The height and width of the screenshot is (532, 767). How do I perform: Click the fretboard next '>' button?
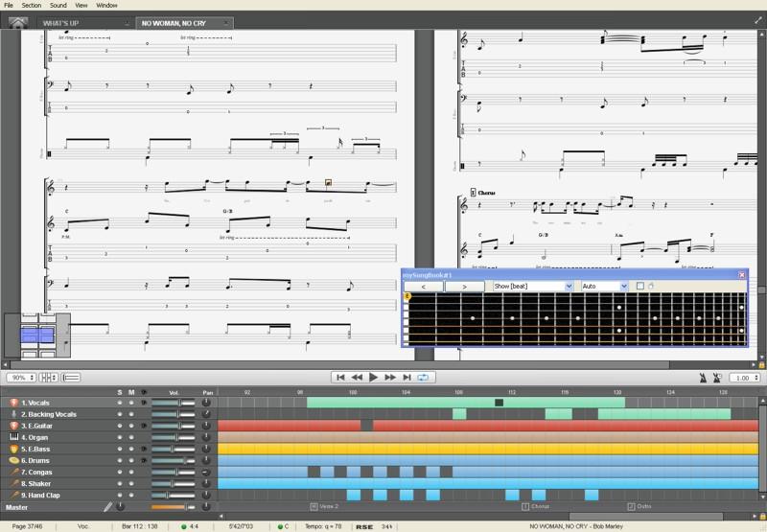tap(464, 286)
